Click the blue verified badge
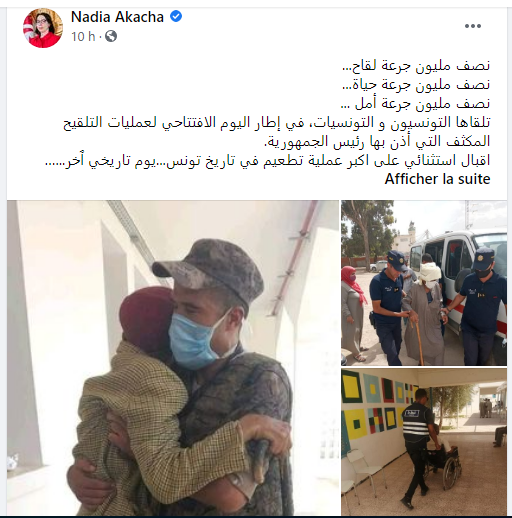Screen dimensions: 512x518 (x=176, y=16)
